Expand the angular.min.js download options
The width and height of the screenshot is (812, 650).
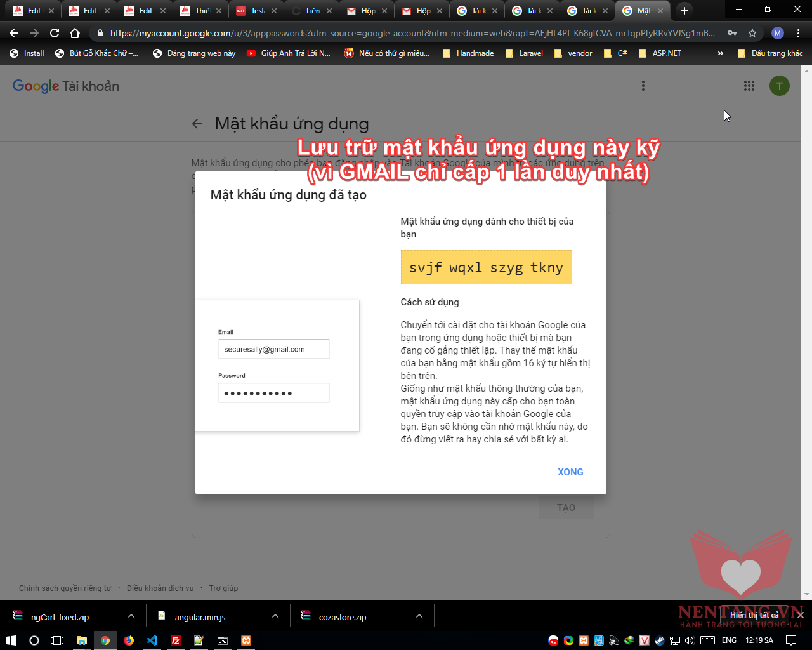pos(275,616)
